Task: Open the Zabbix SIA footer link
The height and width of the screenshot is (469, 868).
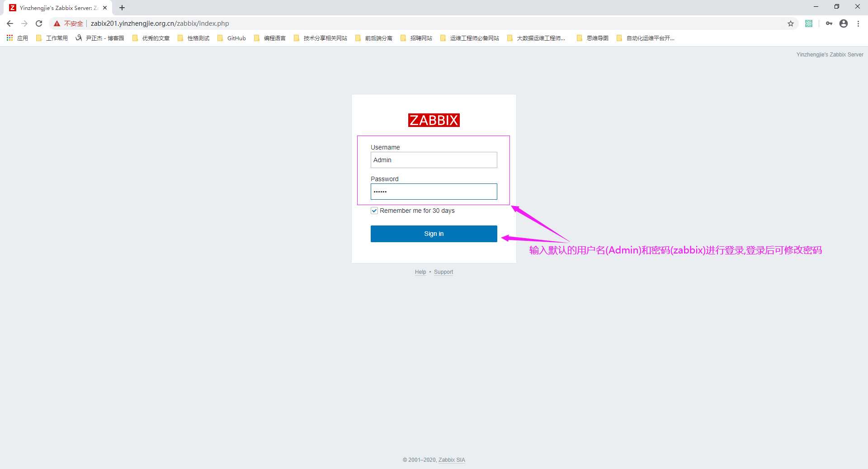Action: click(x=452, y=460)
